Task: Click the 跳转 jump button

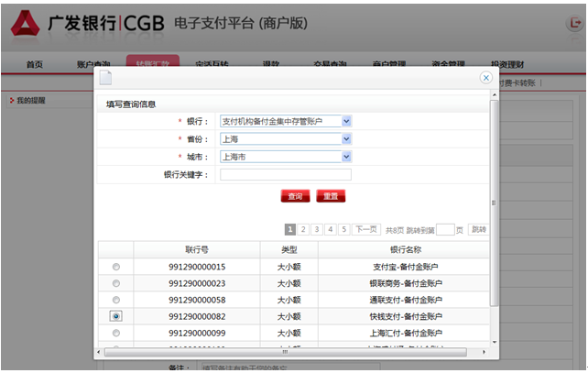Action: click(x=478, y=229)
